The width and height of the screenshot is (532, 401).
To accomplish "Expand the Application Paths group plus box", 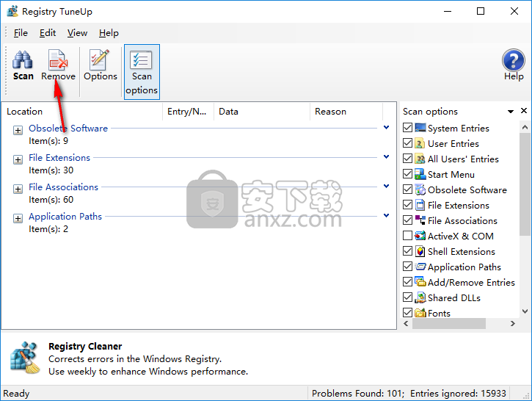I will (18, 218).
